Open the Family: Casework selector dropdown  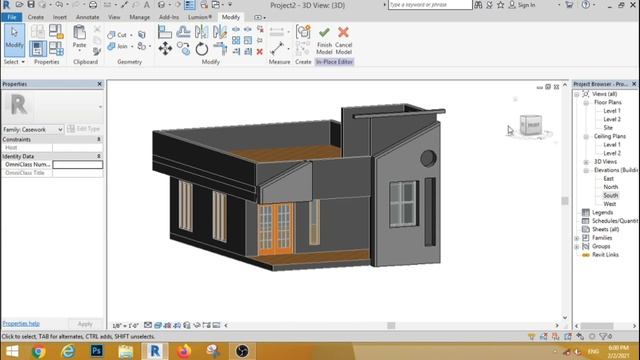pos(33,129)
